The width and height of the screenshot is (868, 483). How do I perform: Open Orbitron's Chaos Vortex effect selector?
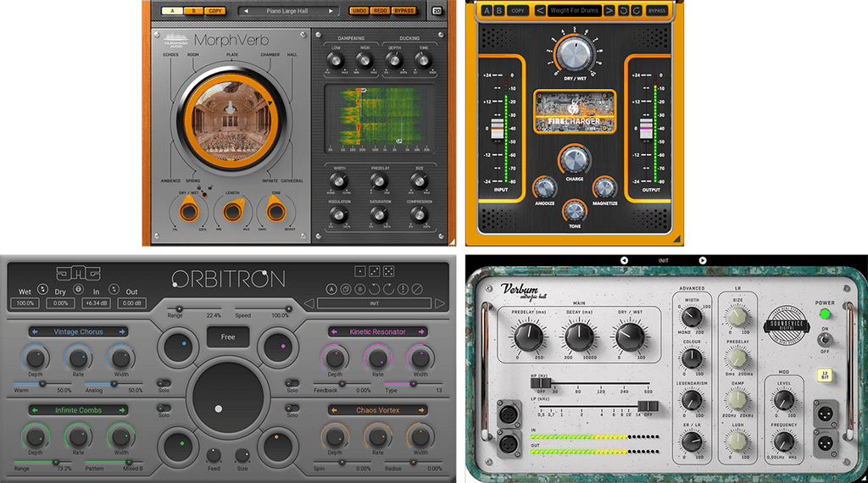coord(377,410)
